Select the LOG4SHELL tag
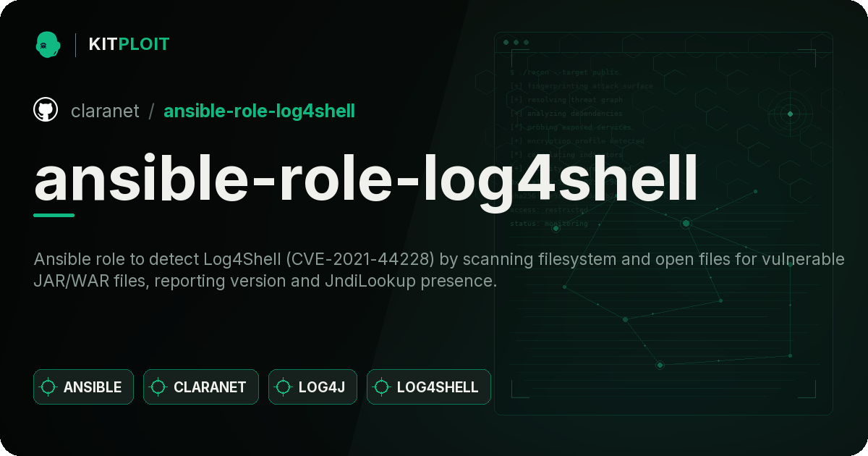Screen dimensions: 868x456 point(429,387)
